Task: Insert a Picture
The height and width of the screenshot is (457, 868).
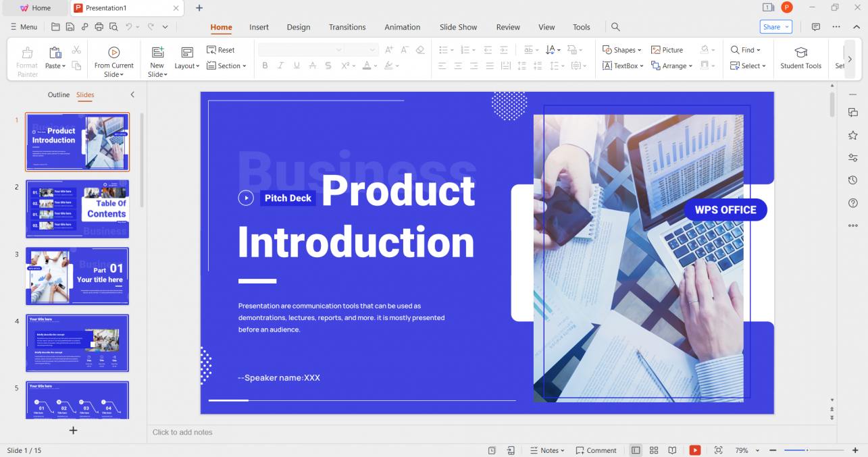Action: click(667, 49)
